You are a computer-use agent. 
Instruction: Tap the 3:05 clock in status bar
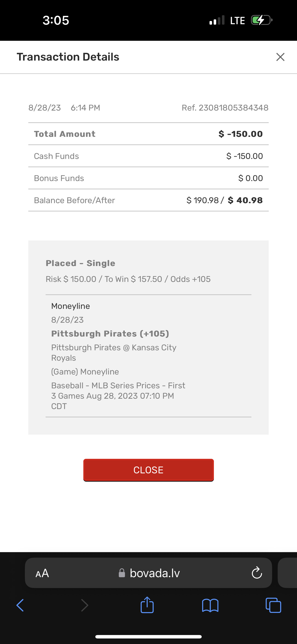(x=56, y=20)
